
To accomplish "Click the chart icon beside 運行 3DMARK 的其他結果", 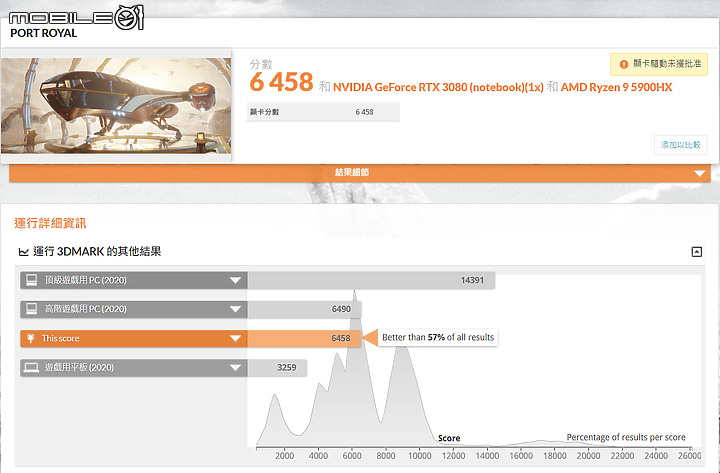I will point(23,252).
